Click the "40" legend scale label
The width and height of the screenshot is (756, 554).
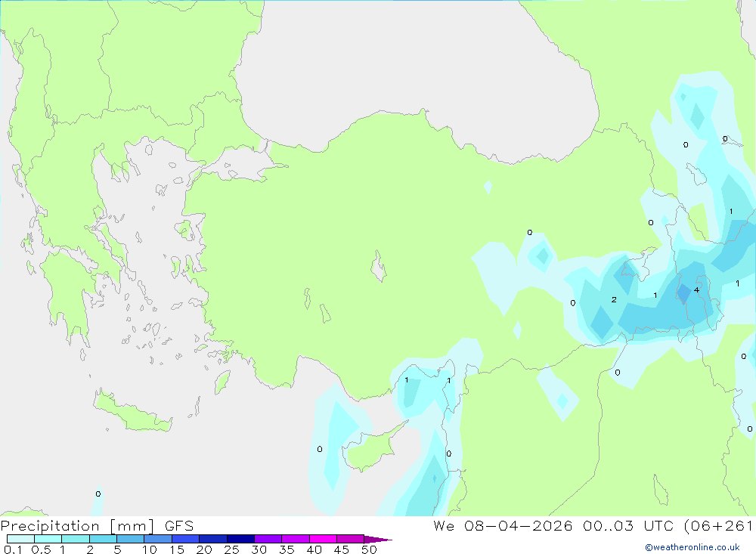(x=314, y=549)
